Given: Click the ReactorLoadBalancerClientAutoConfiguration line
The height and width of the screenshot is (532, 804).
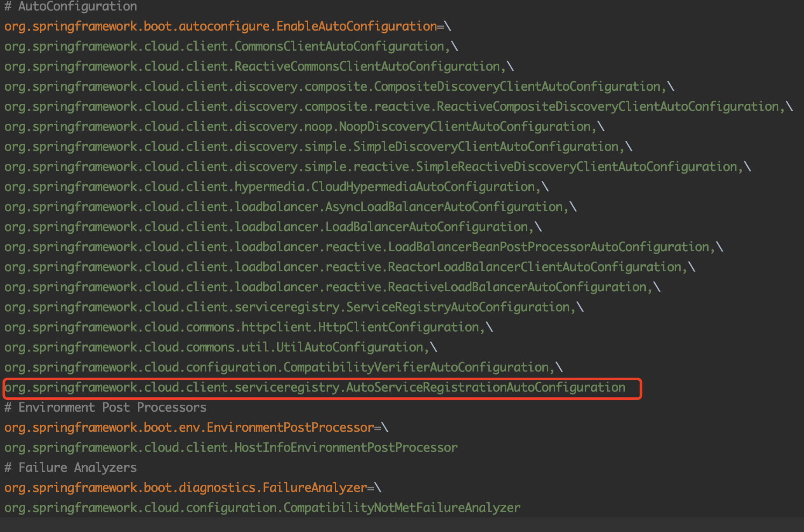Looking at the screenshot, I should 350,267.
